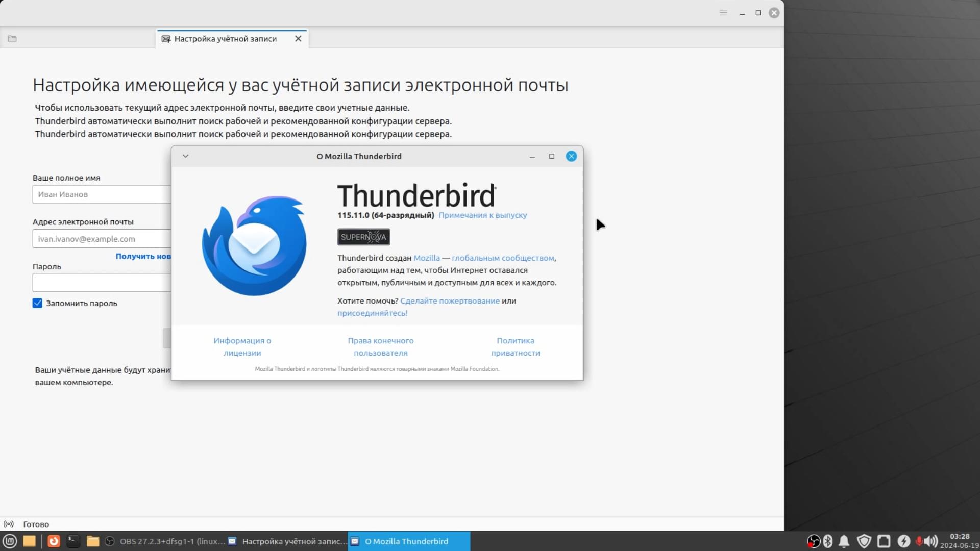Open the folder spaces icon left of tabs
This screenshot has height=551, width=980.
(x=12, y=39)
